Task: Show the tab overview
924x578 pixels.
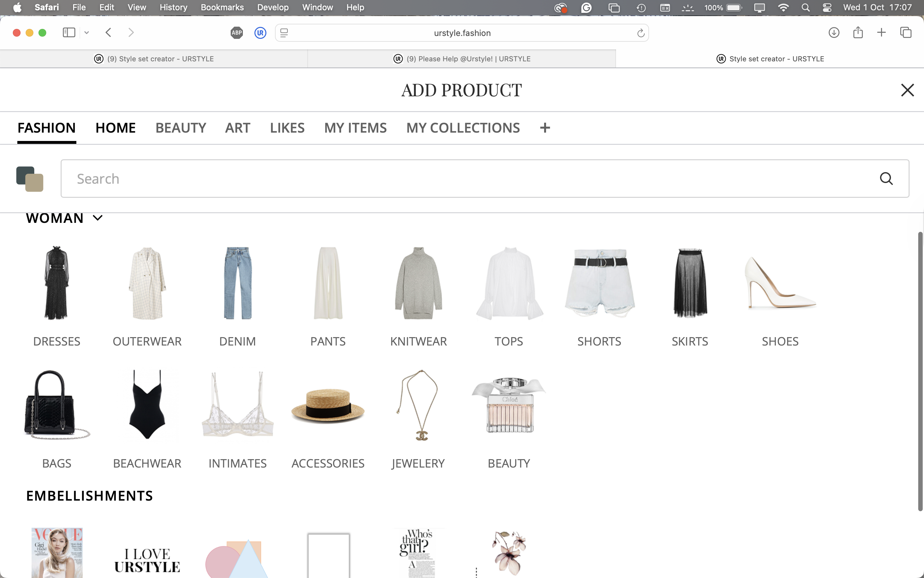Action: point(906,32)
